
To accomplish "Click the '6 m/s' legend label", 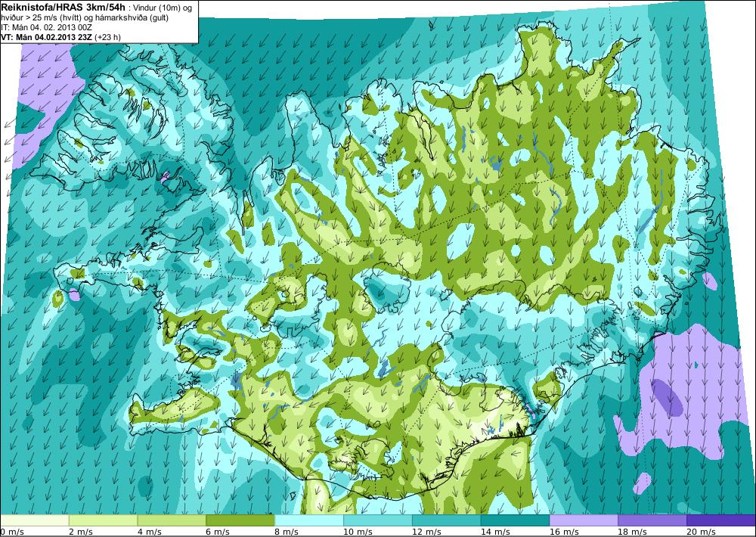I will point(218,532).
